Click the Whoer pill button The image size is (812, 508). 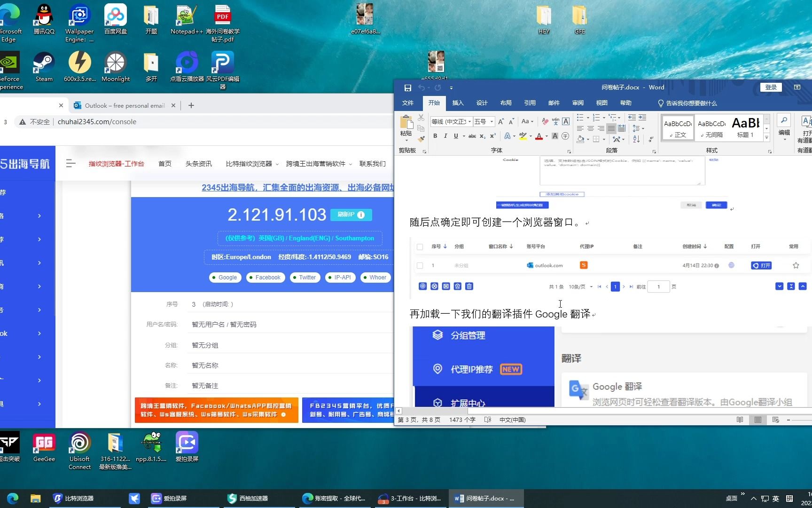point(375,278)
